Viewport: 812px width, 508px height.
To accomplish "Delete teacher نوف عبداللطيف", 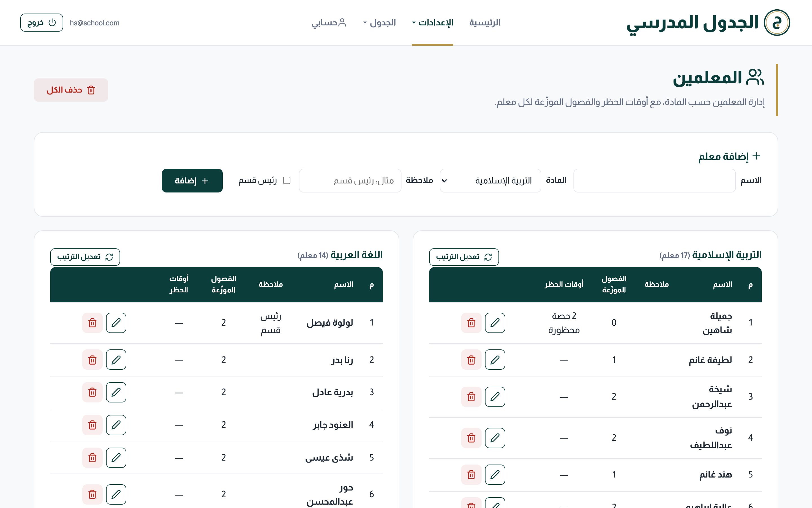I will (x=471, y=438).
